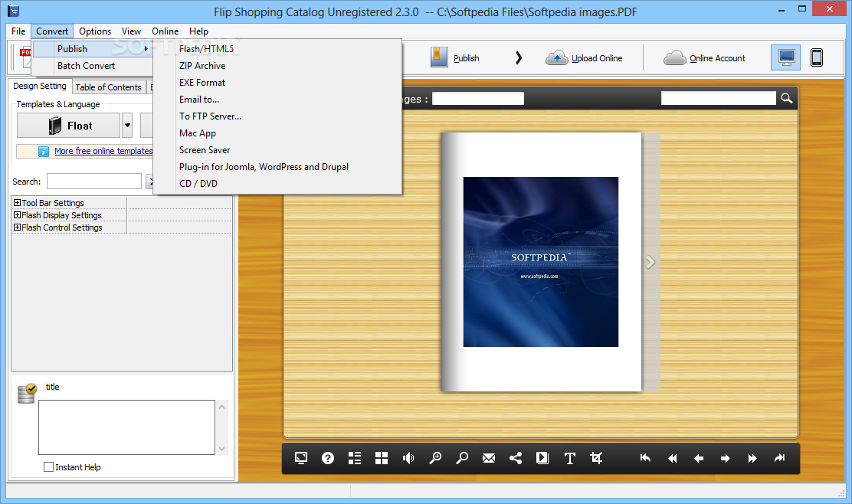Click the database settings icon near title

[26, 393]
